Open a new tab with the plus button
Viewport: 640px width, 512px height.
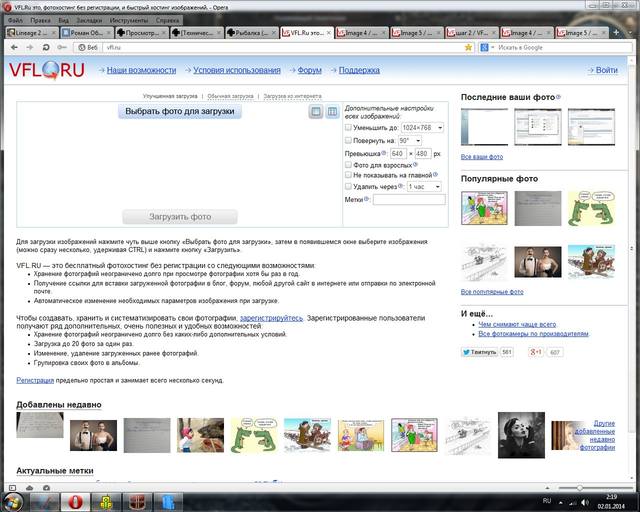tap(616, 32)
